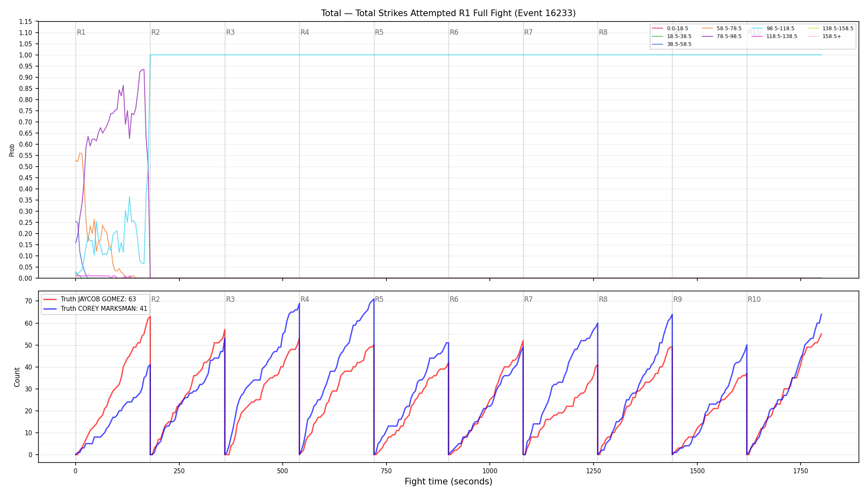Click the 30 tick on Count axis
This screenshot has width=868, height=496.
click(29, 389)
